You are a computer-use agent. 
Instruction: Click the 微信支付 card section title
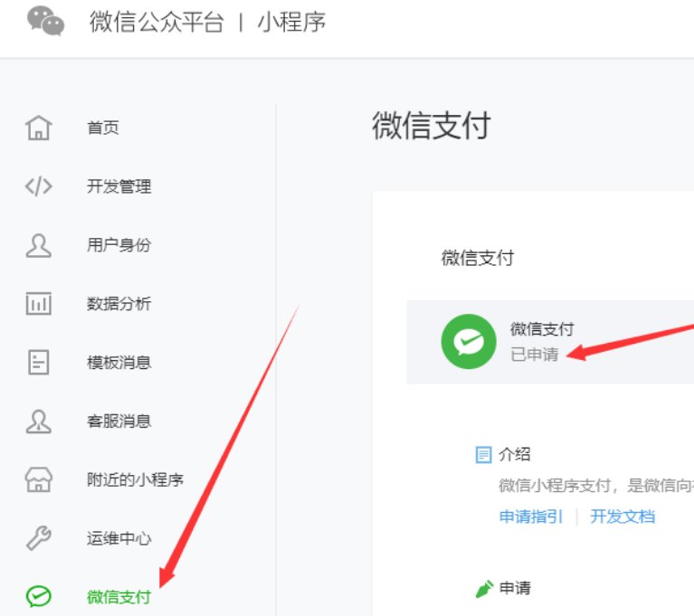(478, 258)
